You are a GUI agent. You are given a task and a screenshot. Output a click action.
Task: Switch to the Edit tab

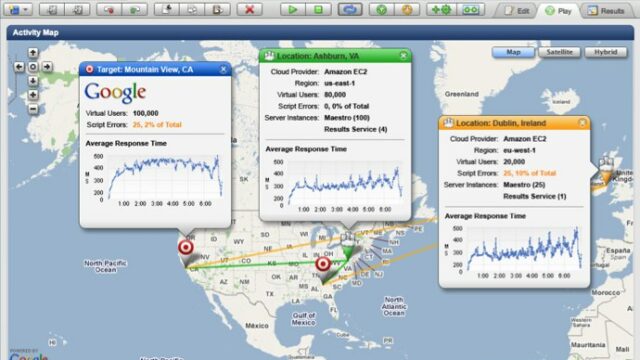coord(517,11)
